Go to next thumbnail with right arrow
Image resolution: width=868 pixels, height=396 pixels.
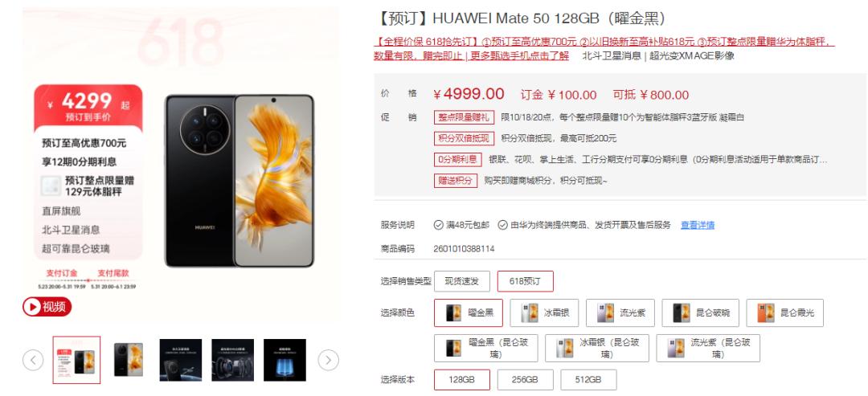(328, 361)
